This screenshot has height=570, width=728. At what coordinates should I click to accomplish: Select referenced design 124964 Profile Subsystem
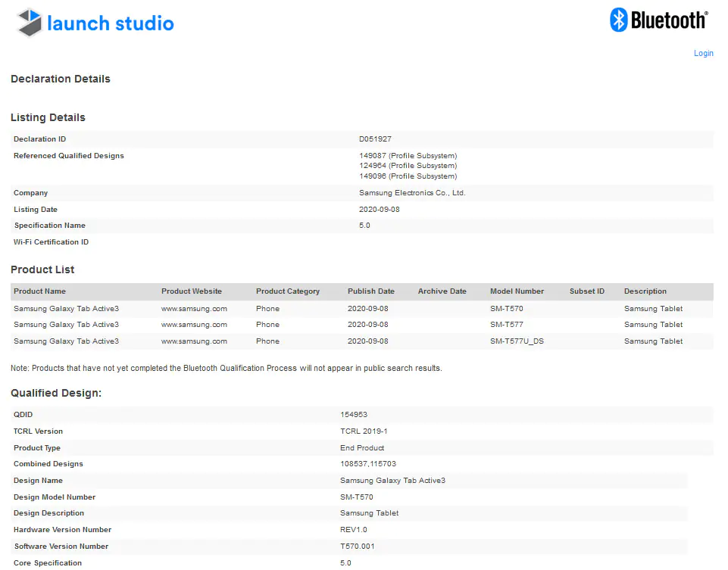[x=408, y=166]
